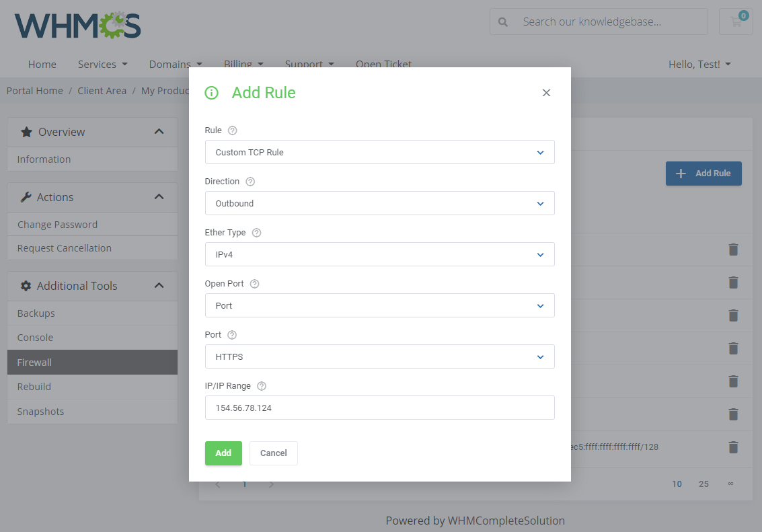762x532 pixels.
Task: Click the cart icon in the header
Action: [736, 22]
